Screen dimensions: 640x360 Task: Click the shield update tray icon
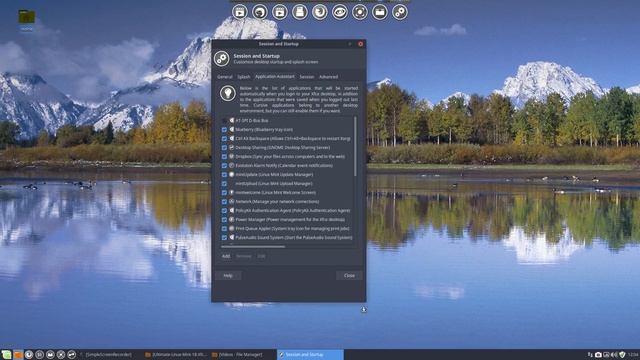point(622,355)
